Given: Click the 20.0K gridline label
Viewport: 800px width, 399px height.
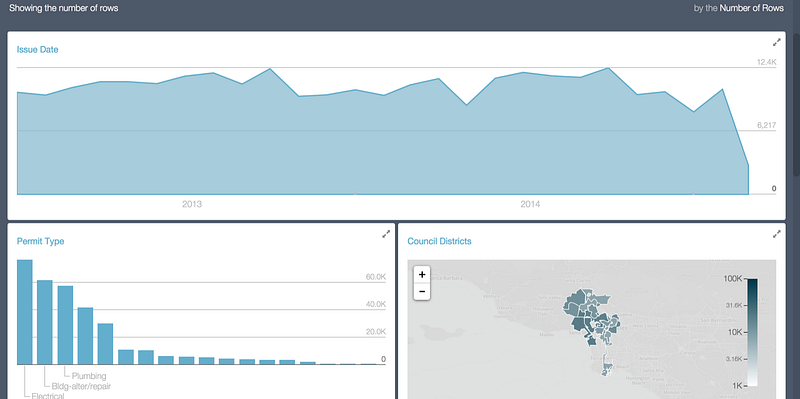Looking at the screenshot, I should 376,332.
